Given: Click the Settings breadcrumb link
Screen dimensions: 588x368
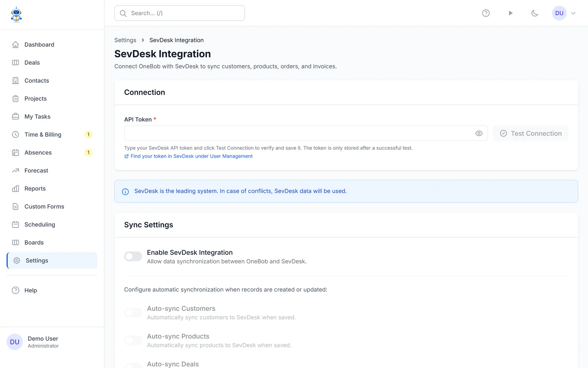Looking at the screenshot, I should click(x=125, y=40).
